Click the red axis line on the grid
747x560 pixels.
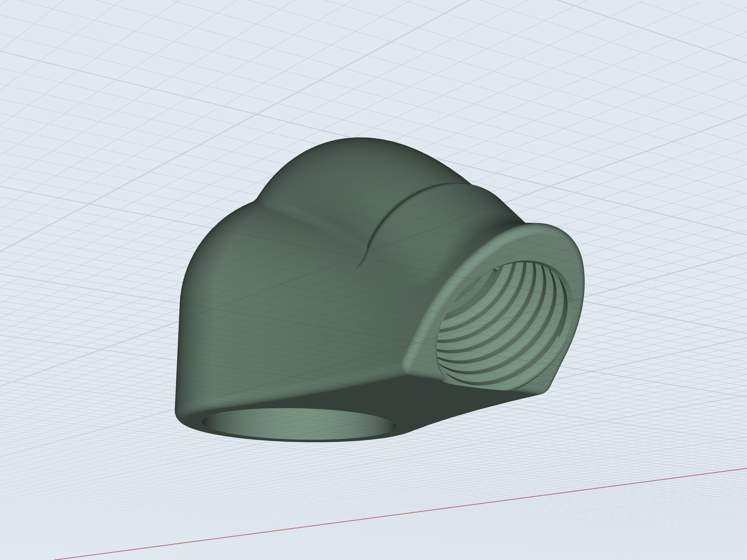[x=401, y=514]
